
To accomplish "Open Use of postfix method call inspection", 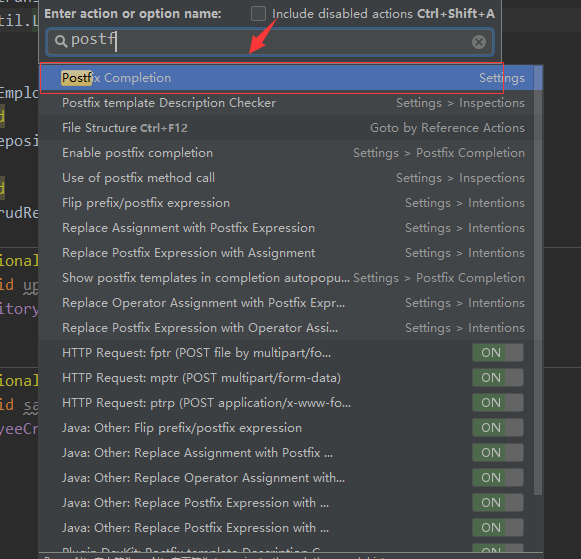I will point(286,178).
